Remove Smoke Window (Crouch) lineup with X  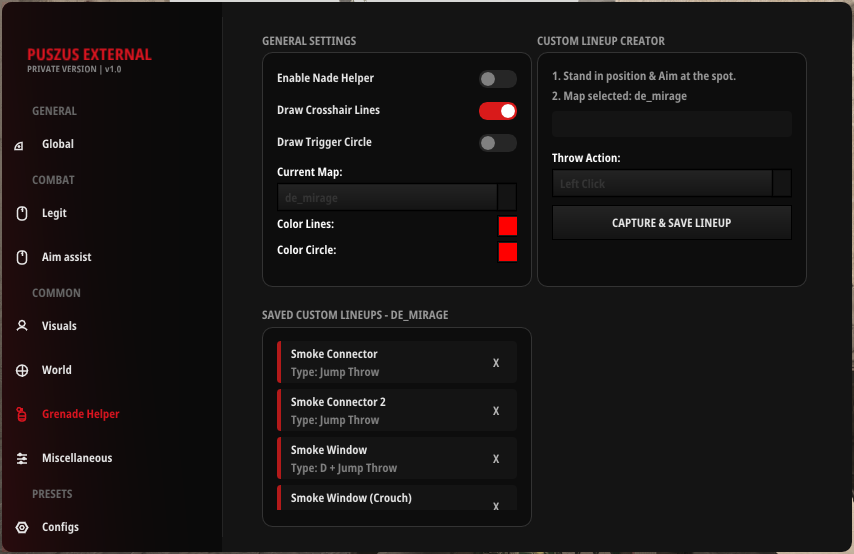pyautogui.click(x=496, y=506)
